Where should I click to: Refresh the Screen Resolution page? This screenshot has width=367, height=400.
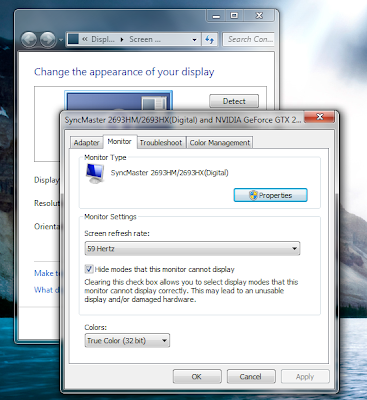[210, 40]
